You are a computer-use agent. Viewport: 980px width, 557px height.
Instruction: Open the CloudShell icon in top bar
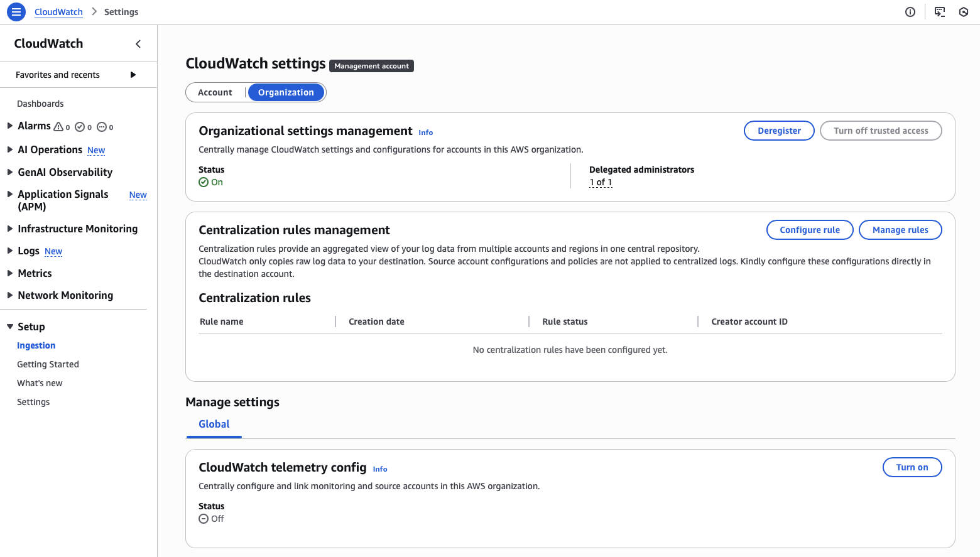coord(940,12)
